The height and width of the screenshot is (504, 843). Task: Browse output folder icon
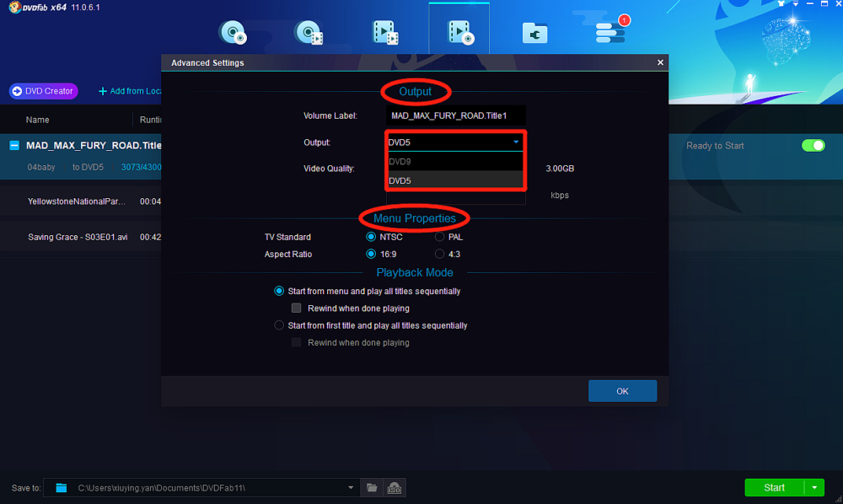(x=372, y=488)
